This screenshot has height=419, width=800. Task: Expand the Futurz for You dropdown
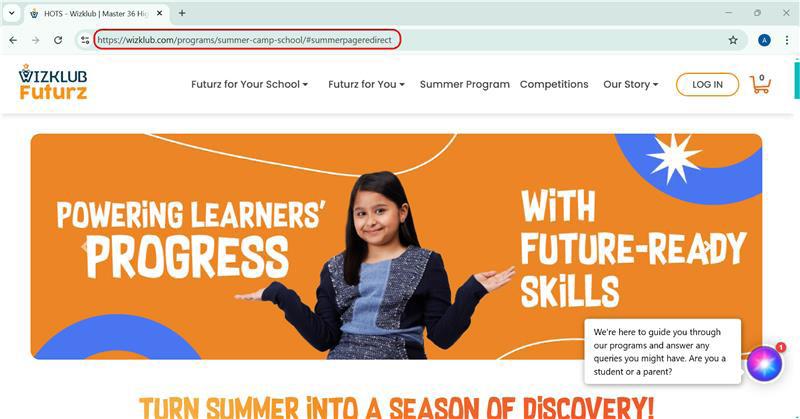(366, 84)
